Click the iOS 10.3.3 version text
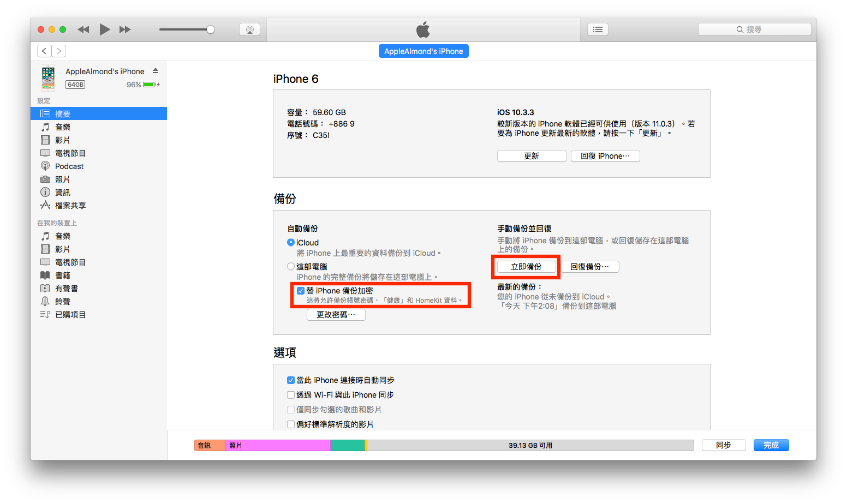The width and height of the screenshot is (847, 504). pyautogui.click(x=516, y=112)
